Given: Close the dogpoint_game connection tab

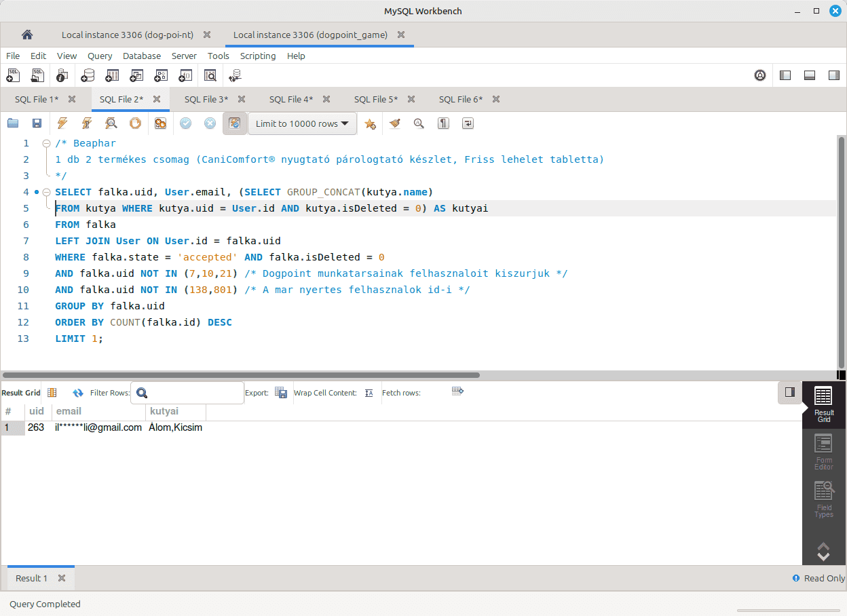Looking at the screenshot, I should click(401, 35).
